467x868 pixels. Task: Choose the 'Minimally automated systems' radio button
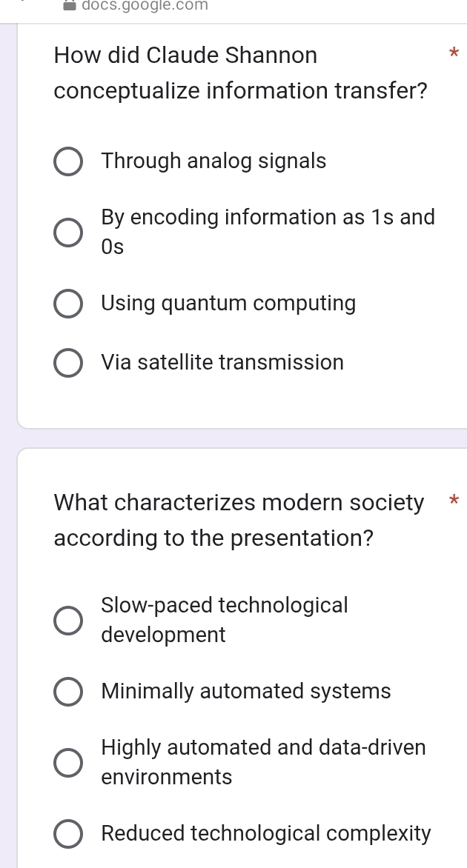tap(68, 692)
